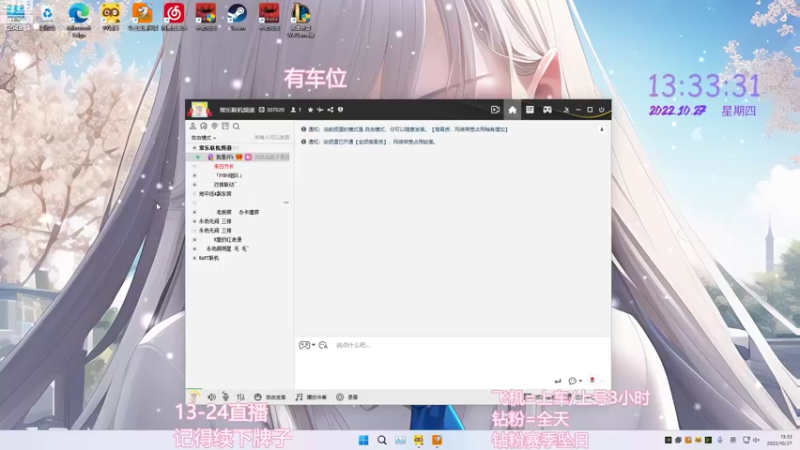Click the font style icon in chat
The width and height of the screenshot is (800, 450).
tap(323, 345)
